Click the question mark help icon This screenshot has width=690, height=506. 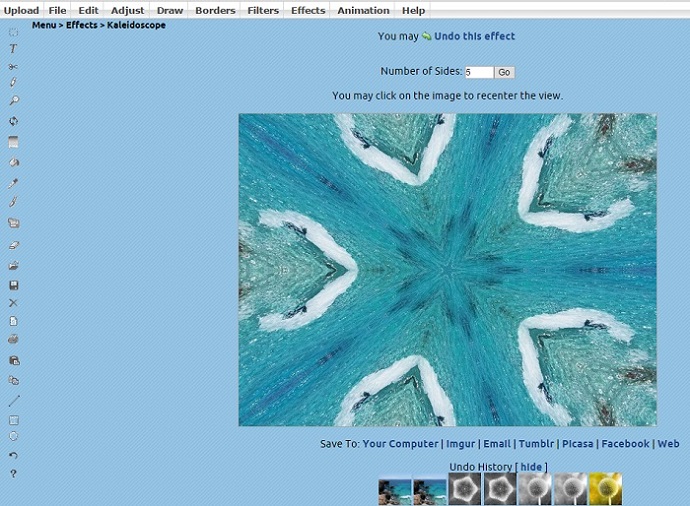[x=14, y=473]
